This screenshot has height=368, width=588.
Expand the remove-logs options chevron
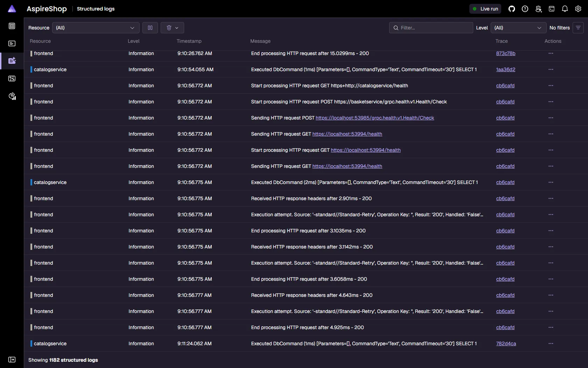177,28
